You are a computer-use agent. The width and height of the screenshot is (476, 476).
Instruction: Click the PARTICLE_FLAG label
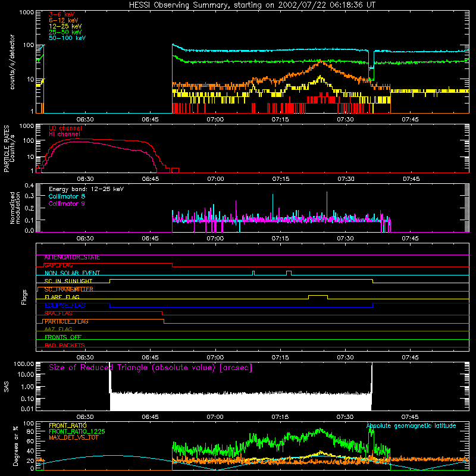[67, 321]
